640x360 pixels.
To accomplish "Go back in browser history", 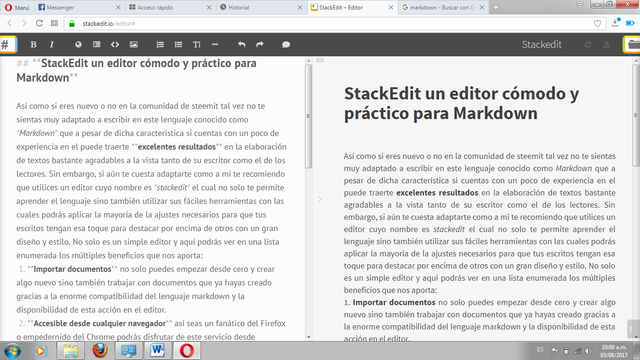I will click(x=10, y=24).
